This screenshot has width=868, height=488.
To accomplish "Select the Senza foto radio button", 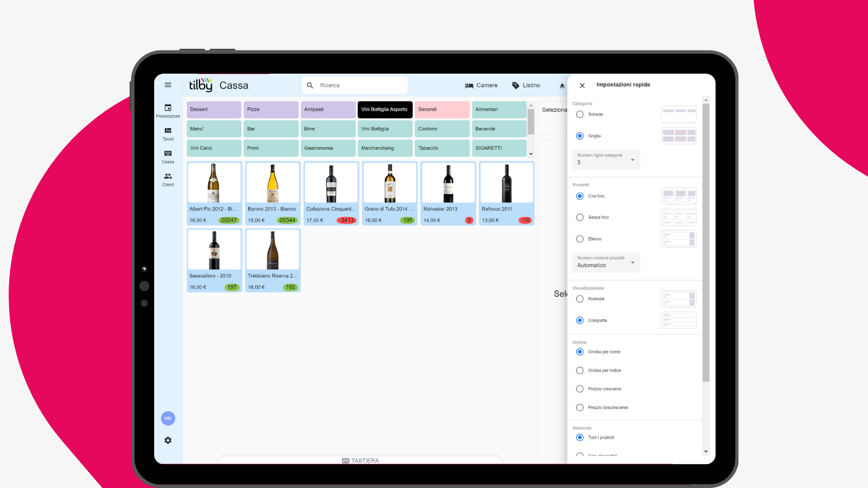I will pyautogui.click(x=580, y=217).
